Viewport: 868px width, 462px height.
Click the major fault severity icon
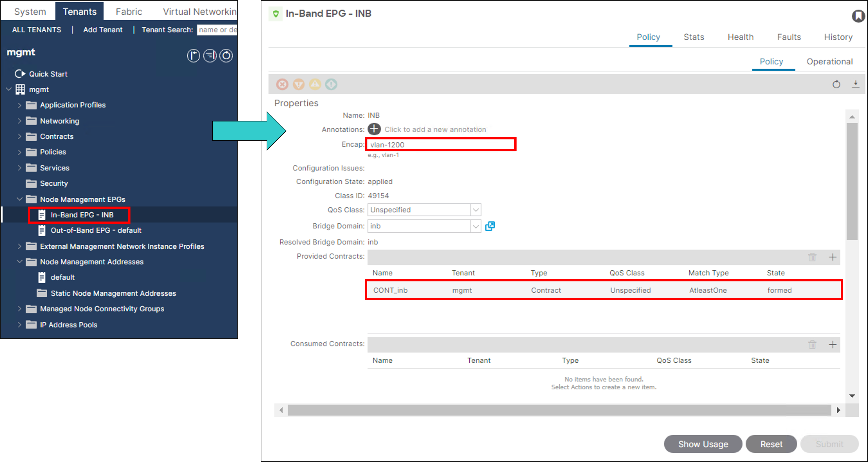point(299,84)
